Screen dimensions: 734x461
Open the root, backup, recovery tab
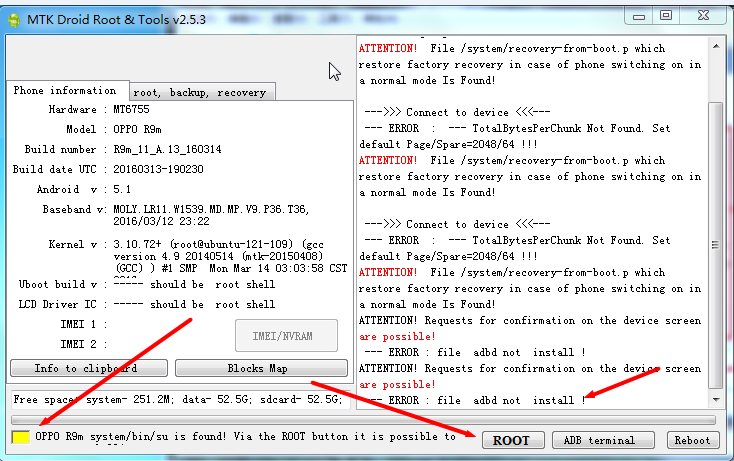[x=200, y=92]
